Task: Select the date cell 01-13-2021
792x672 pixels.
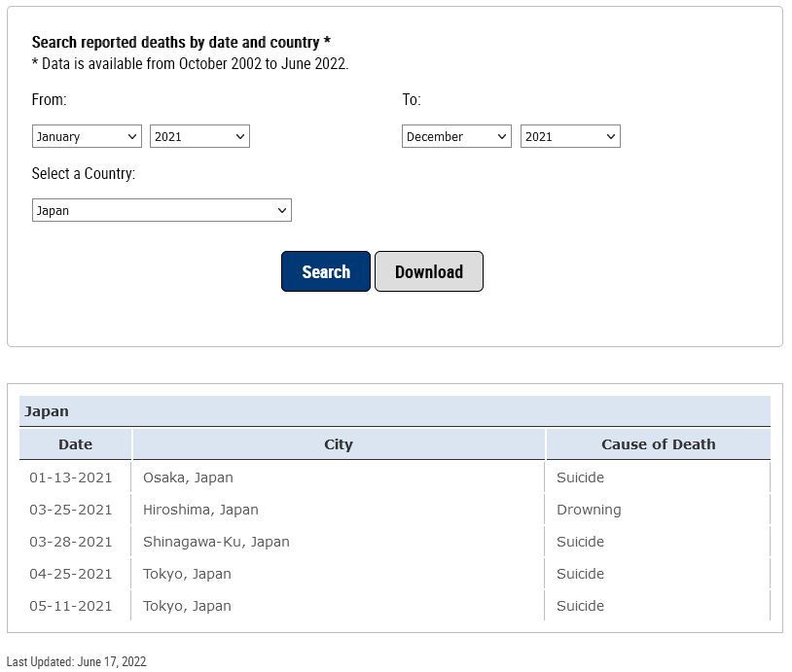Action: tap(75, 477)
